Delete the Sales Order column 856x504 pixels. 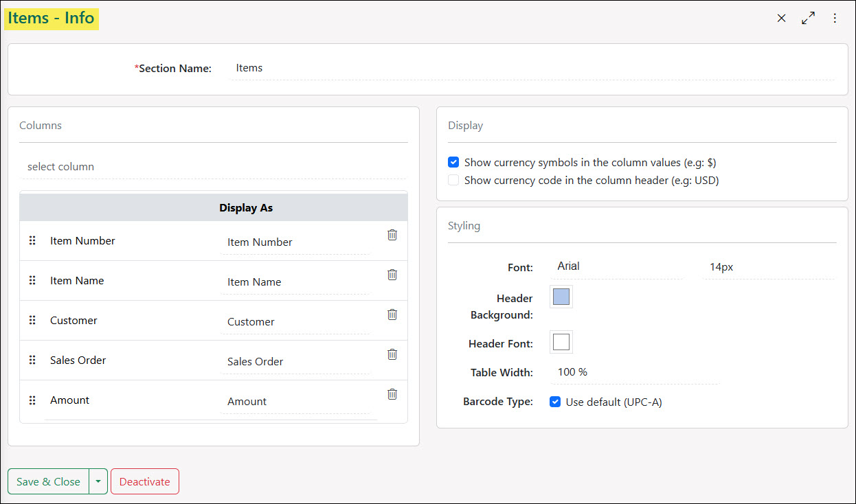tap(392, 354)
